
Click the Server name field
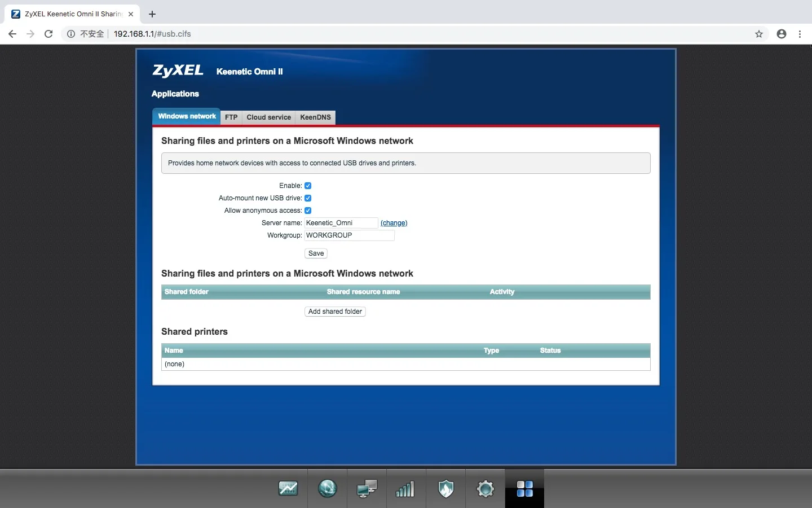click(341, 223)
